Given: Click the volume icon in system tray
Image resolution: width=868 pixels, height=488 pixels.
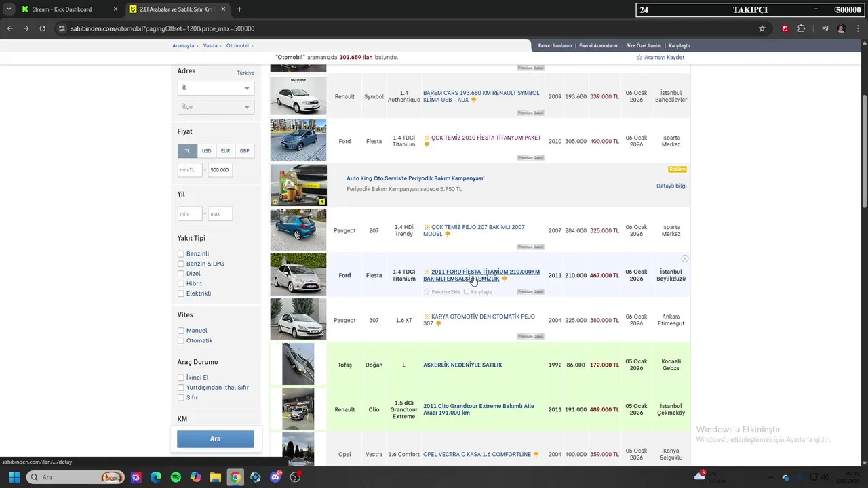Looking at the screenshot, I should [x=827, y=477].
